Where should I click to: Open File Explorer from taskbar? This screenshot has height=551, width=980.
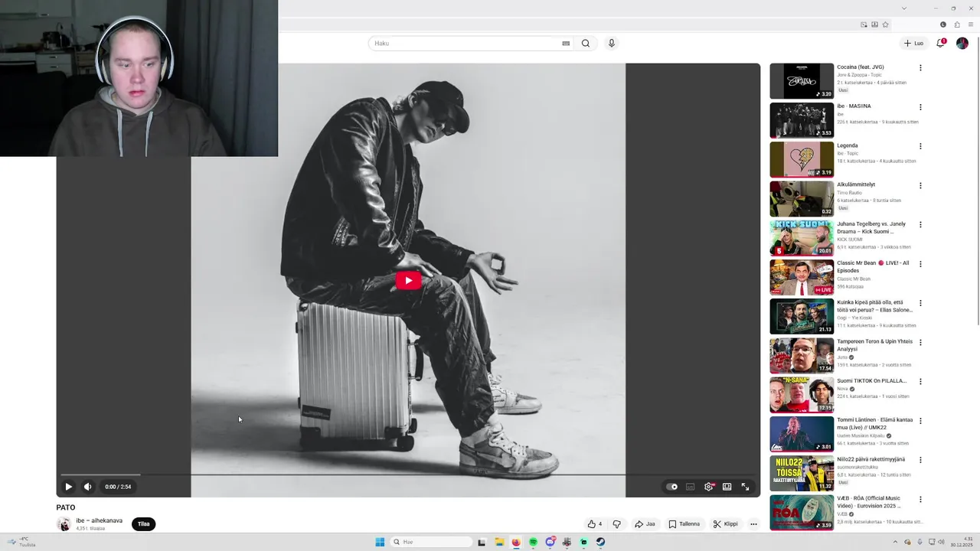[499, 542]
